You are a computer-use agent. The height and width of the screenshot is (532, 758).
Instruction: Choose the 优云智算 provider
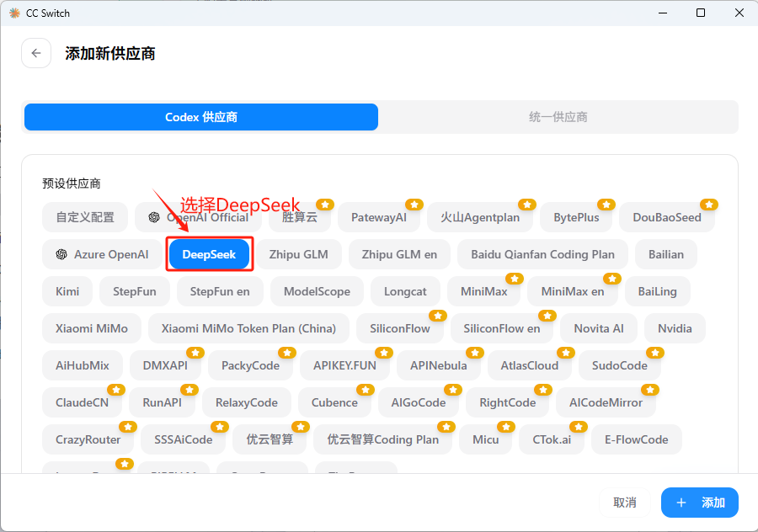click(270, 439)
